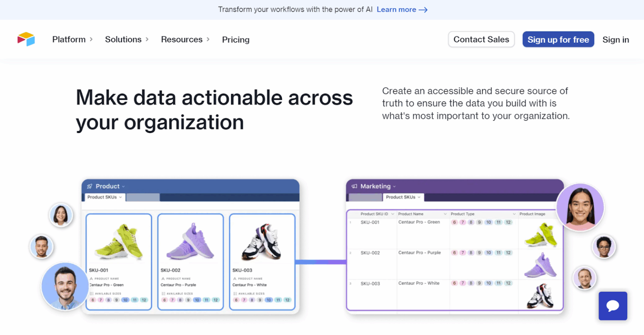644x335 pixels.
Task: Click the curly-haired avatar on the right edge
Action: coord(604,247)
